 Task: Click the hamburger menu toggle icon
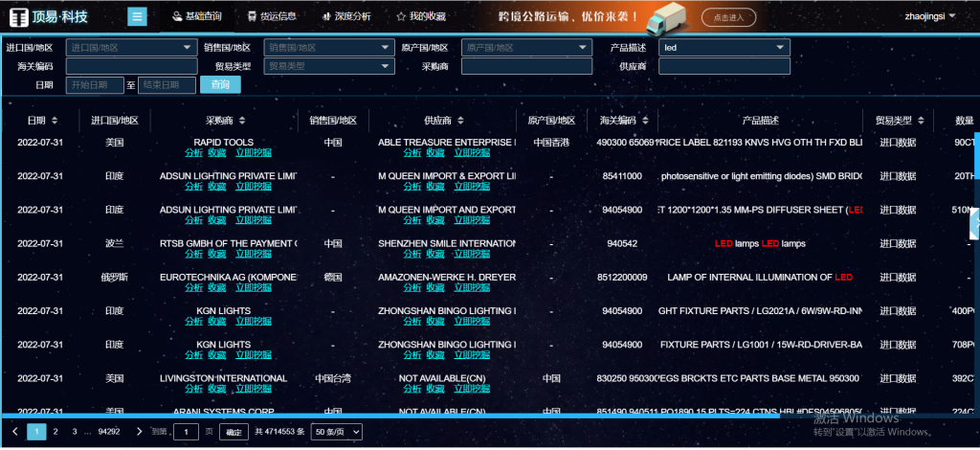click(137, 16)
